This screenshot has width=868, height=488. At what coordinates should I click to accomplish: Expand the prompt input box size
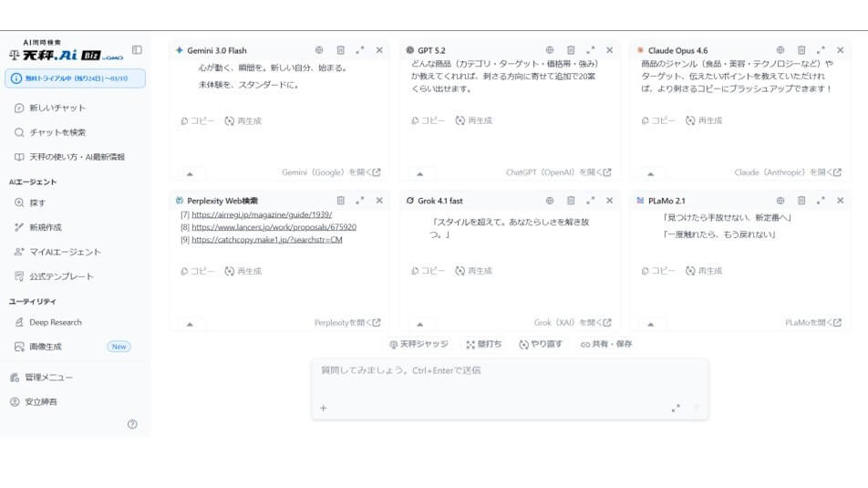coord(676,409)
